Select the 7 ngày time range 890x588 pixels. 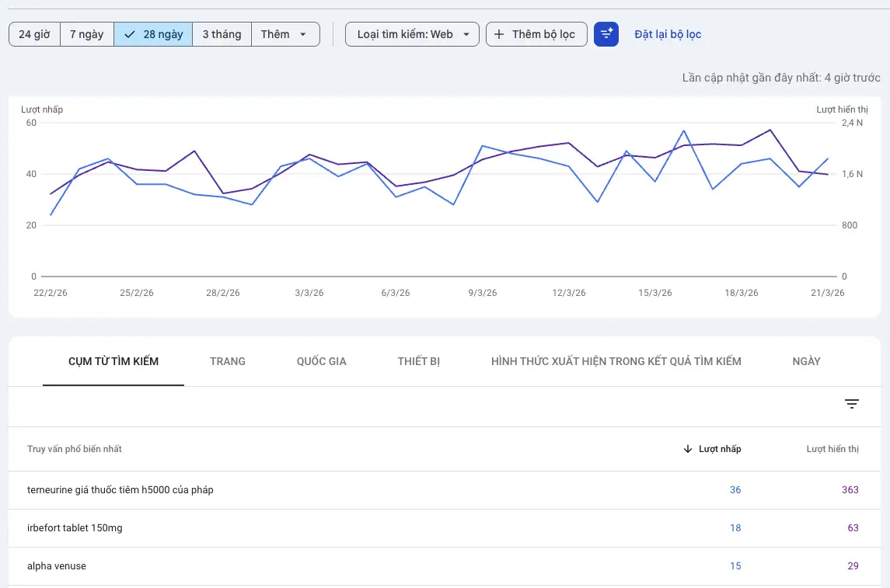(86, 34)
